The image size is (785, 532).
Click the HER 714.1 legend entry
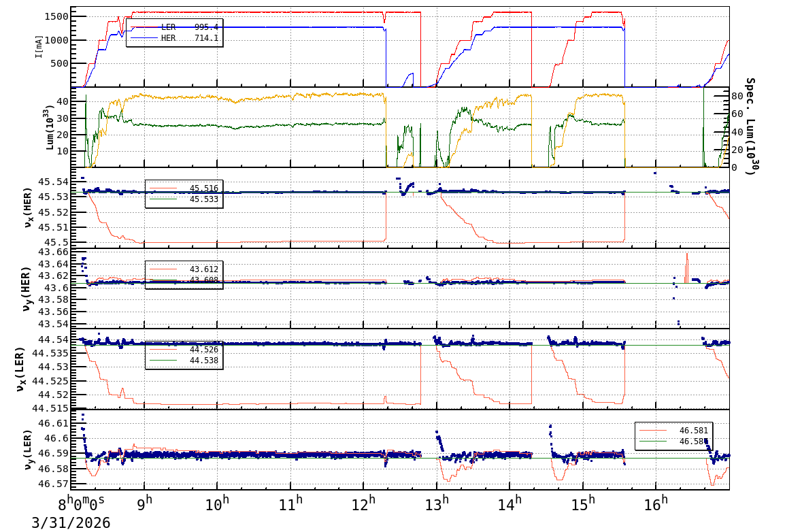174,38
